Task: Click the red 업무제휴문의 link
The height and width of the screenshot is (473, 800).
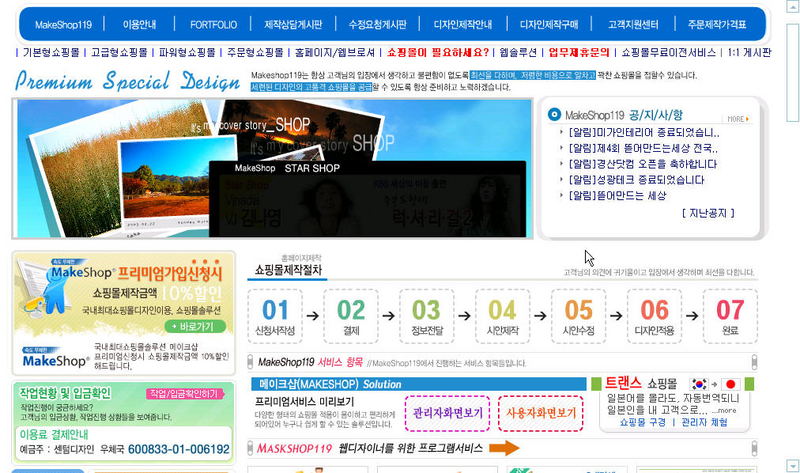Action: [579, 52]
